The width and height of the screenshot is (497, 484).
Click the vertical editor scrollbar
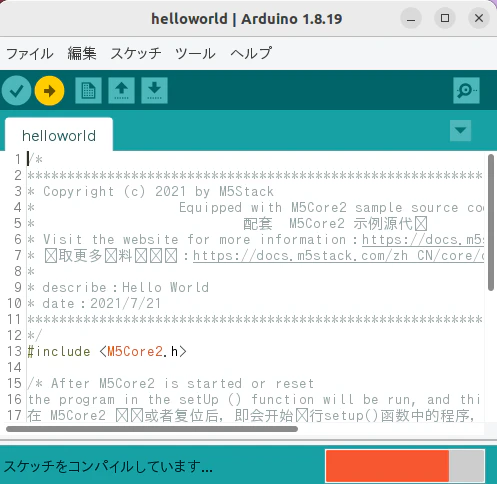tap(491, 223)
